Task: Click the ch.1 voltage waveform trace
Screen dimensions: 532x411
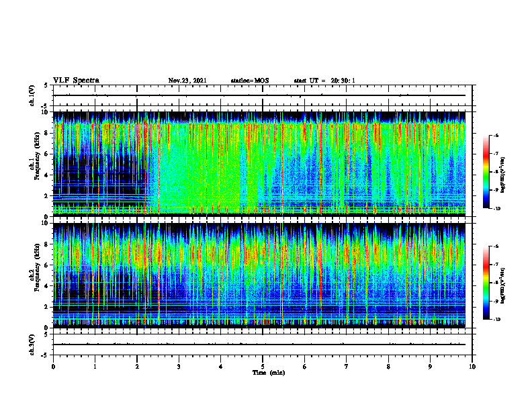Action: pyautogui.click(x=259, y=95)
